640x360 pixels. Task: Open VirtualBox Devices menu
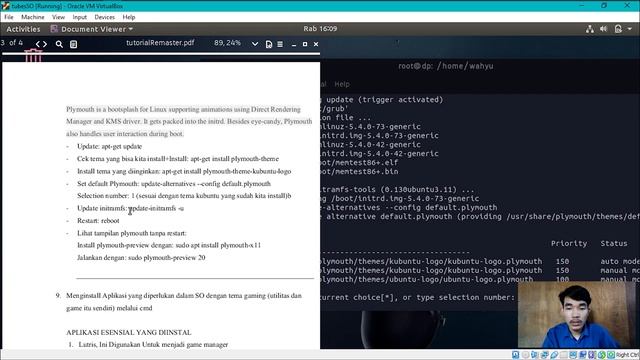104,17
